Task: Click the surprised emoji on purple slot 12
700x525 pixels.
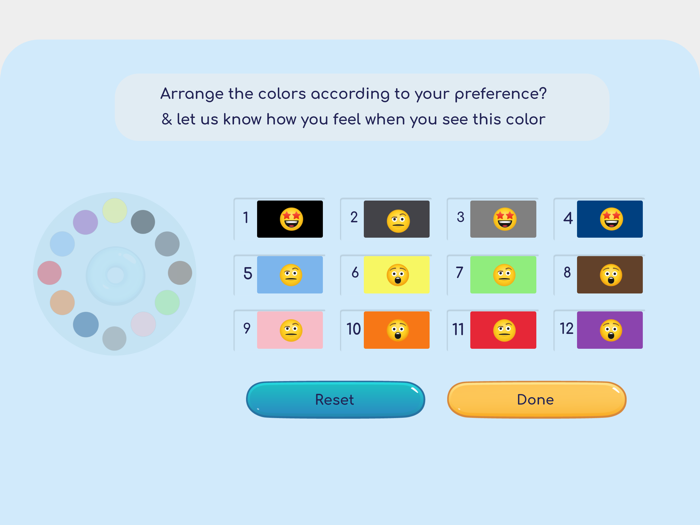Action: [611, 330]
